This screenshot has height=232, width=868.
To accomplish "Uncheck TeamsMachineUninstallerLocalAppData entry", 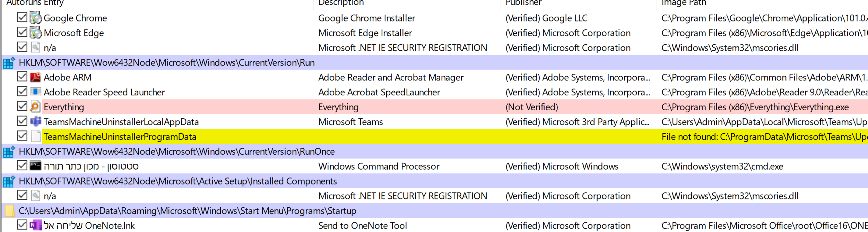I will [22, 121].
